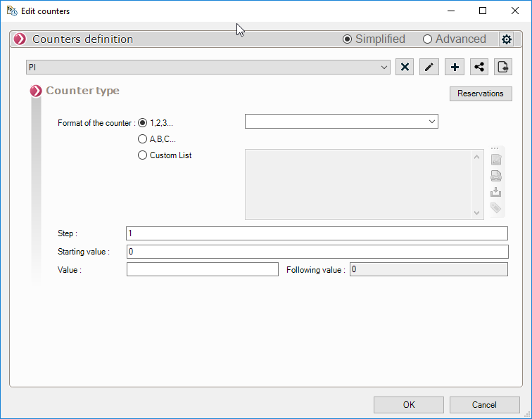Image resolution: width=532 pixels, height=419 pixels.
Task: Select the Advanced mode radio button
Action: tap(427, 39)
